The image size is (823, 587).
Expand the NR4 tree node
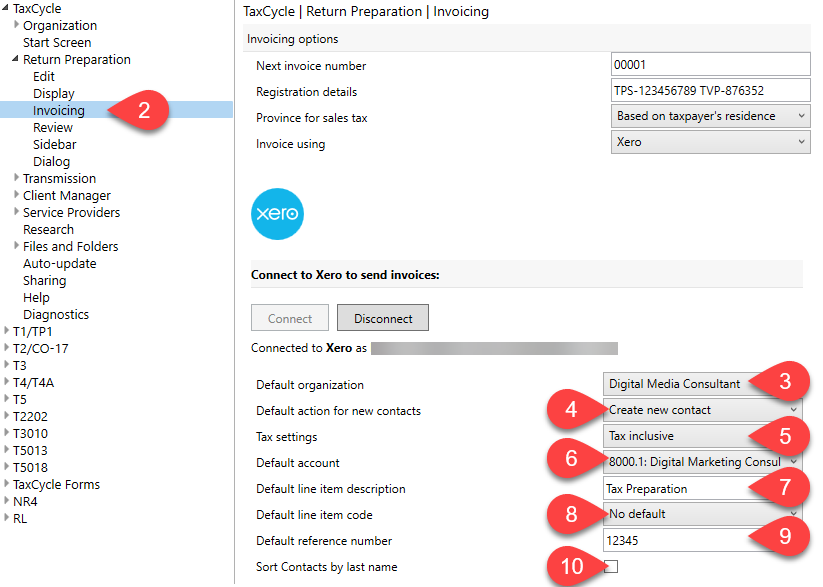[6, 500]
